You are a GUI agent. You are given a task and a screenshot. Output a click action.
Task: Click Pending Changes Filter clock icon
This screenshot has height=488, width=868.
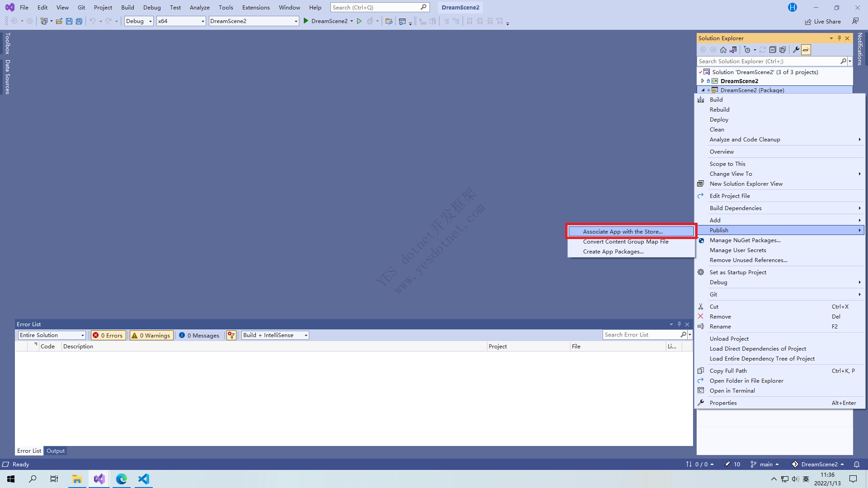coord(747,50)
